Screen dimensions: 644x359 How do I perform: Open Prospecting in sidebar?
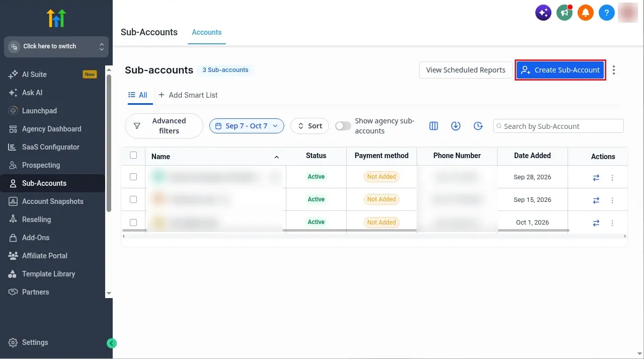[x=52, y=165]
